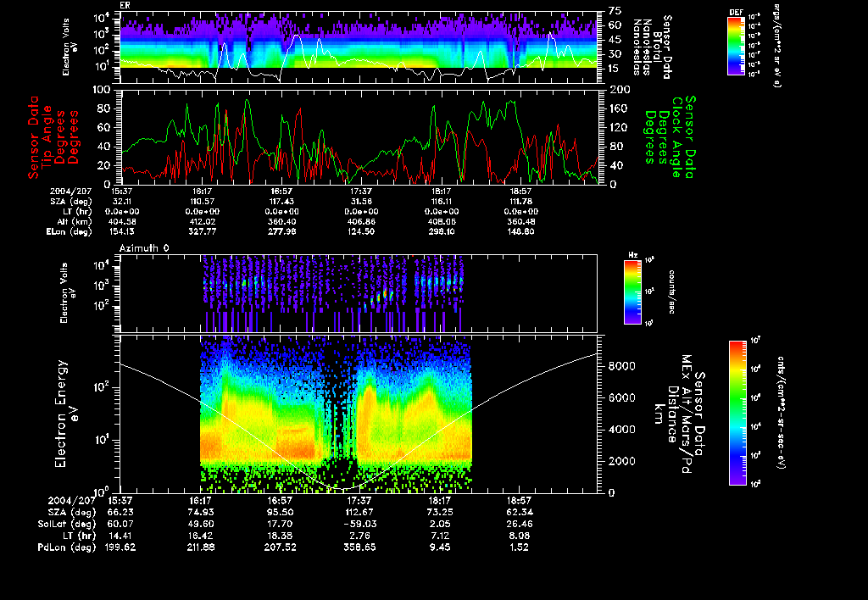Click the DEF rainbow color bar
This screenshot has height=600, width=868.
pyautogui.click(x=736, y=46)
